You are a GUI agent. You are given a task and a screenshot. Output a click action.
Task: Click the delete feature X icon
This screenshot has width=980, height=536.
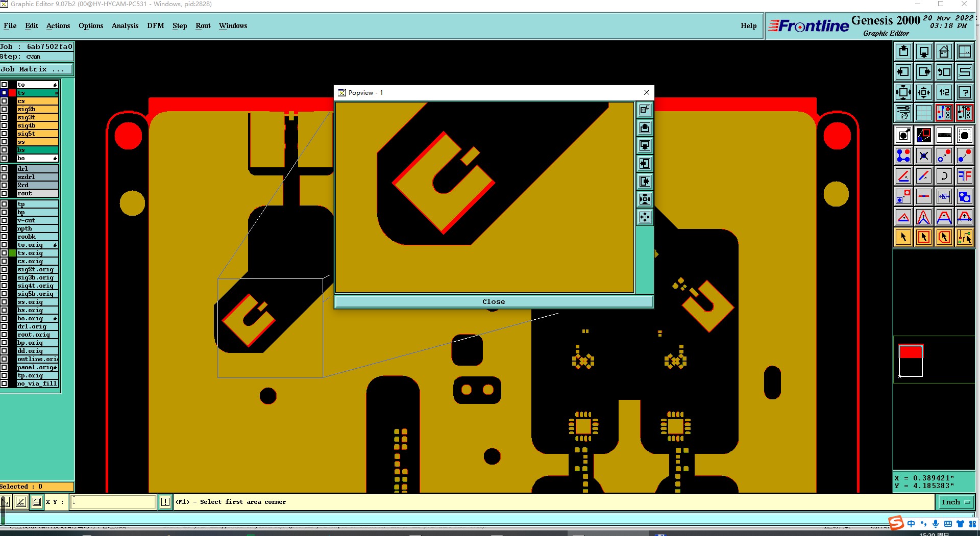tap(924, 156)
